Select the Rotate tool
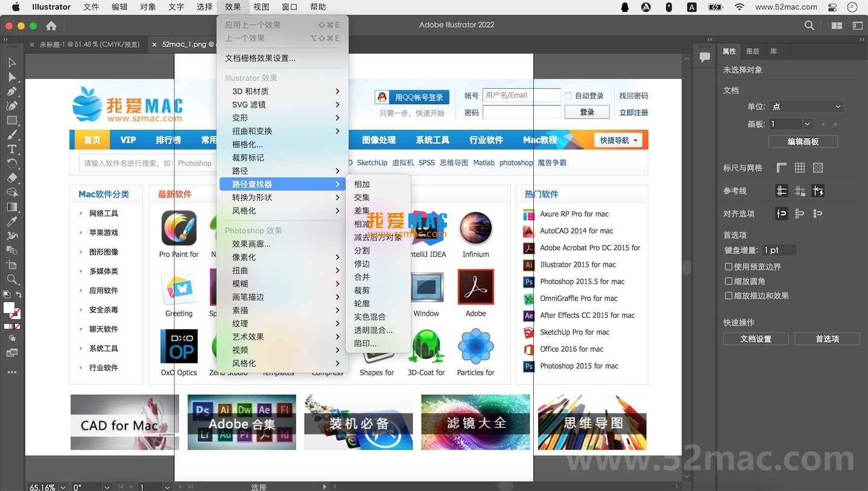The width and height of the screenshot is (868, 491). [x=11, y=164]
